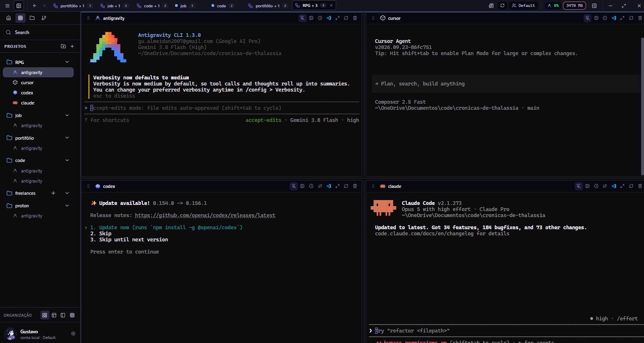The image size is (644, 343).
Task: Add a terminal to the freelances project
Action: click(53, 193)
